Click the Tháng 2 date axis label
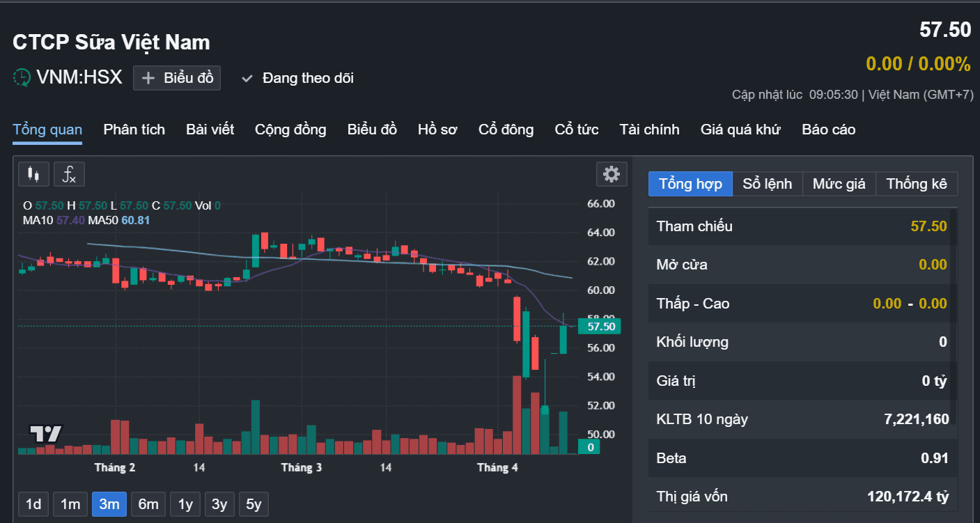Image resolution: width=980 pixels, height=523 pixels. pos(115,467)
